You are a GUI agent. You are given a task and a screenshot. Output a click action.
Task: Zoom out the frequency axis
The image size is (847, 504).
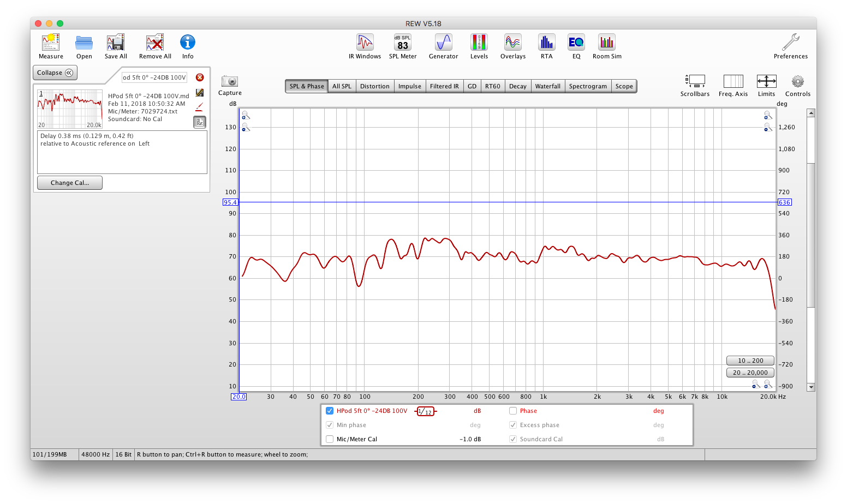coord(756,384)
